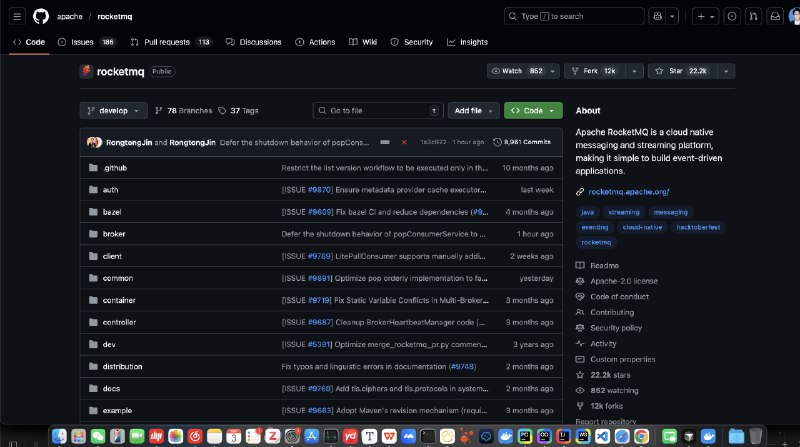Image resolution: width=800 pixels, height=447 pixels.
Task: Open the green Code dropdown
Action: tap(533, 111)
